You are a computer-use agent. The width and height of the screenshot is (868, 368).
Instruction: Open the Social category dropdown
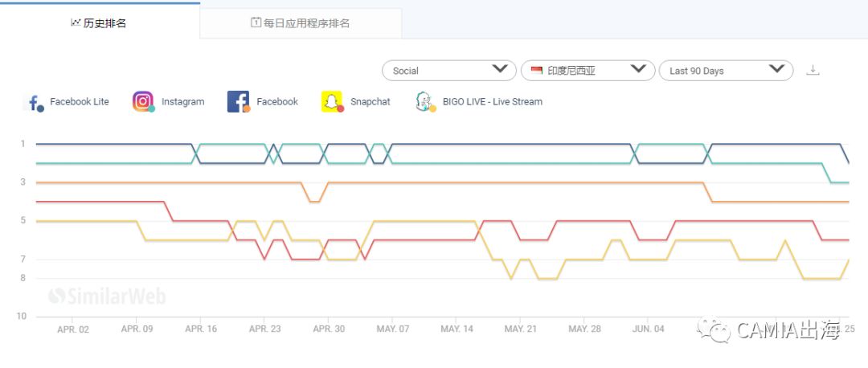tap(448, 71)
